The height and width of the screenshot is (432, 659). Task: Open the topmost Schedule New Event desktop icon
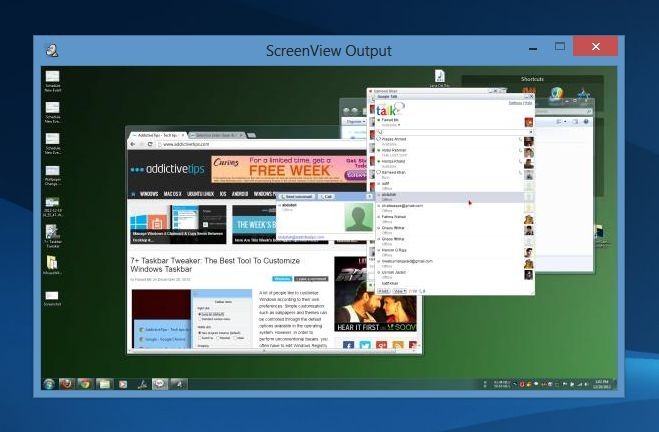[x=53, y=81]
